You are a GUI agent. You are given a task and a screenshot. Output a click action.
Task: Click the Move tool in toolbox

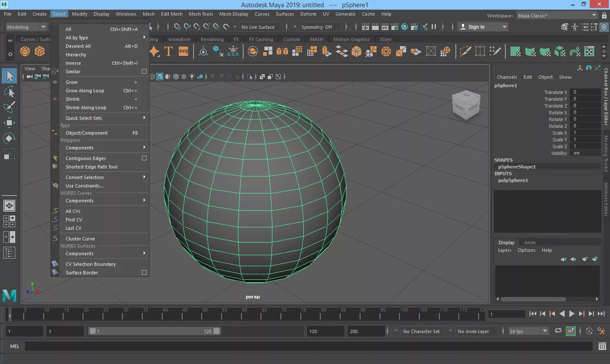pos(9,123)
